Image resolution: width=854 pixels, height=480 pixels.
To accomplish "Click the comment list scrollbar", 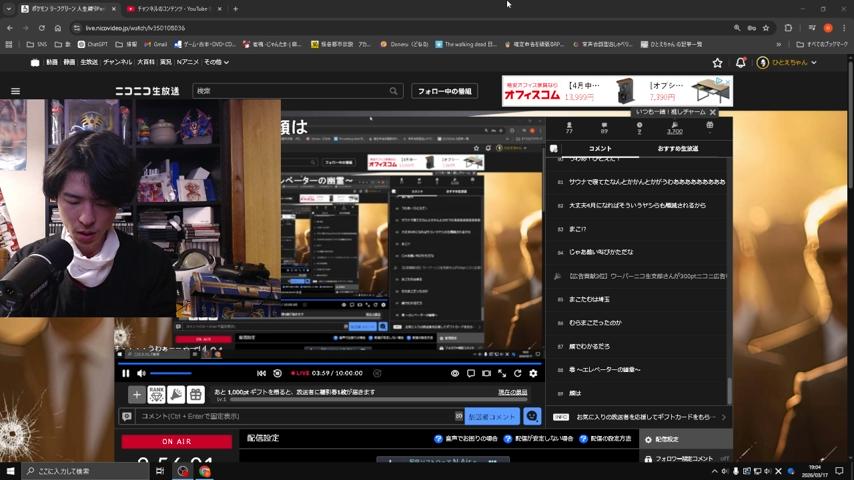I will pyautogui.click(x=729, y=390).
